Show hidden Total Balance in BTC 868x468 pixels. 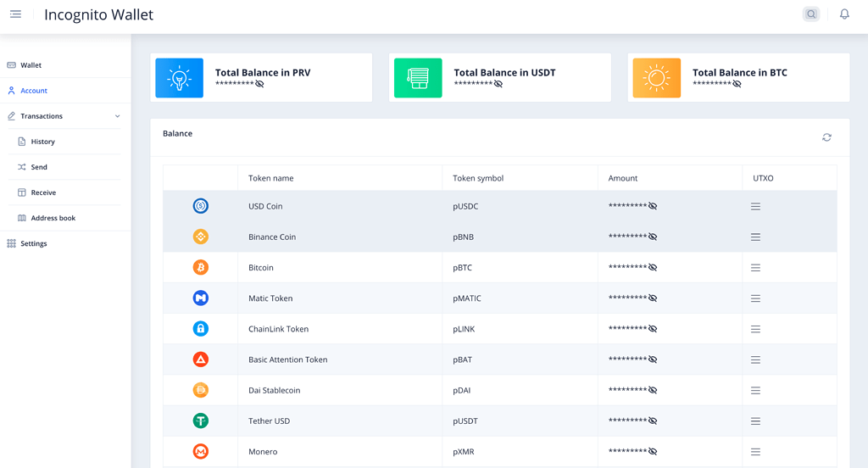737,84
